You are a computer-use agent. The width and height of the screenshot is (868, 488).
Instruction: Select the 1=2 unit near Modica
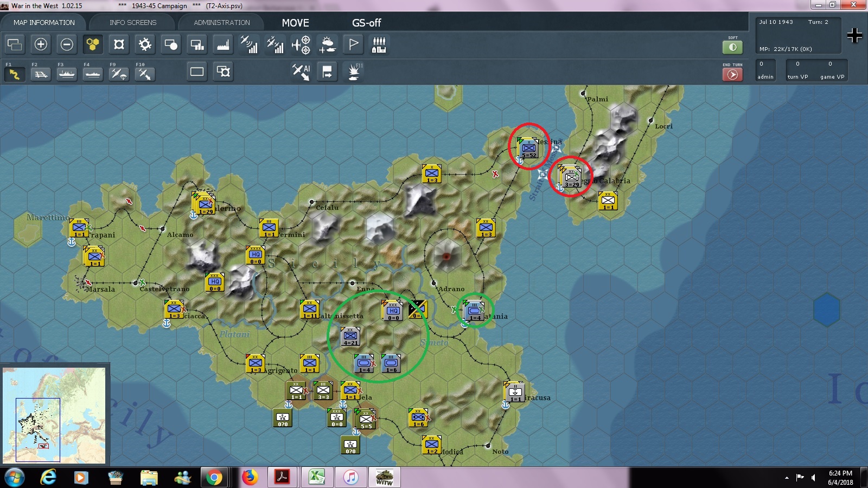click(431, 445)
